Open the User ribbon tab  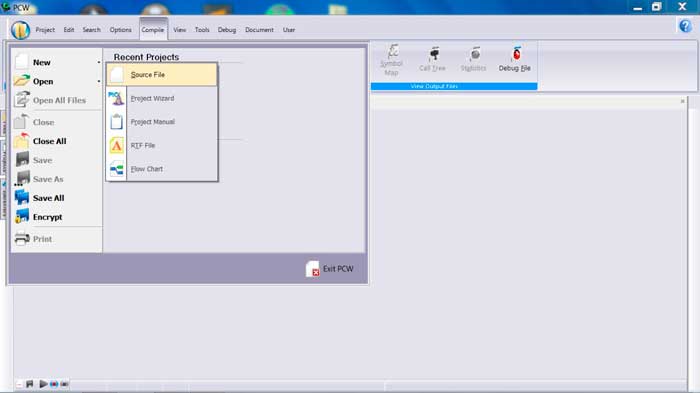pos(289,30)
